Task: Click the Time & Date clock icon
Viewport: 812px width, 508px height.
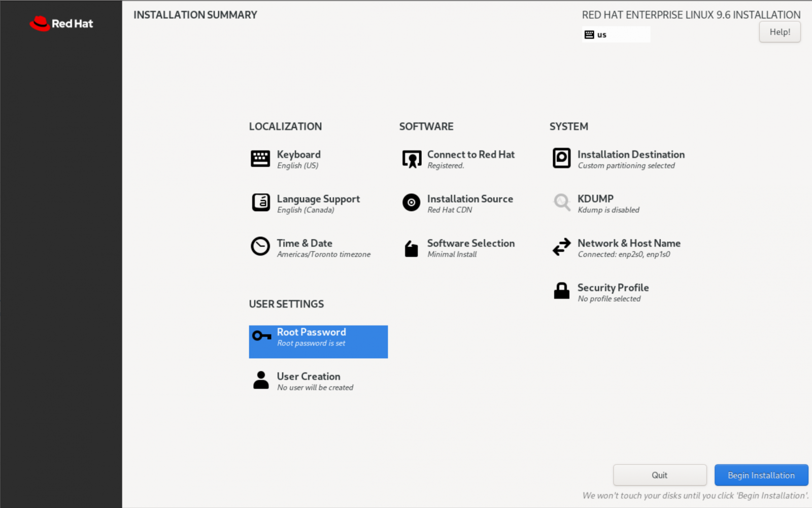Action: click(x=260, y=247)
